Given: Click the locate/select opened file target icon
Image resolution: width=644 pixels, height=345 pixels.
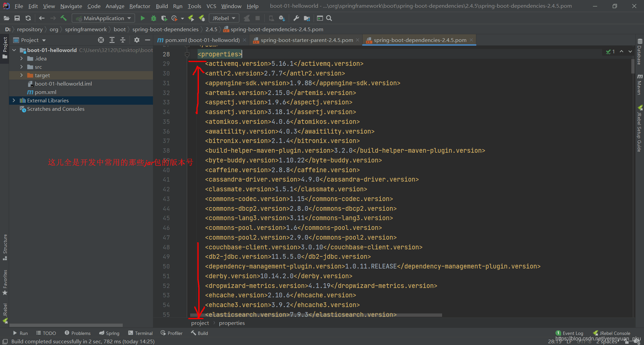Looking at the screenshot, I should coord(101,40).
